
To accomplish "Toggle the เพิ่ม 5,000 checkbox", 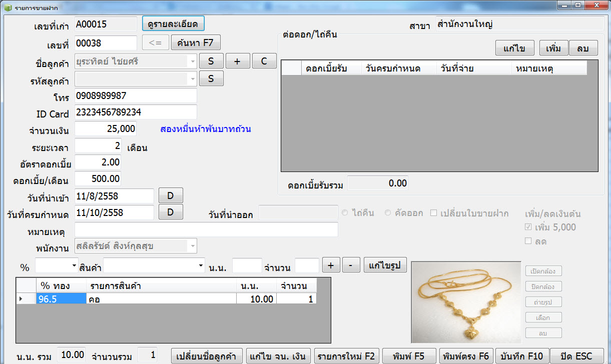I will (x=528, y=227).
